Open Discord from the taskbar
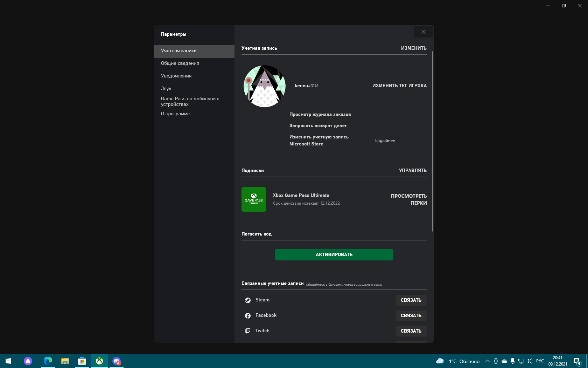588x368 pixels. 117,361
